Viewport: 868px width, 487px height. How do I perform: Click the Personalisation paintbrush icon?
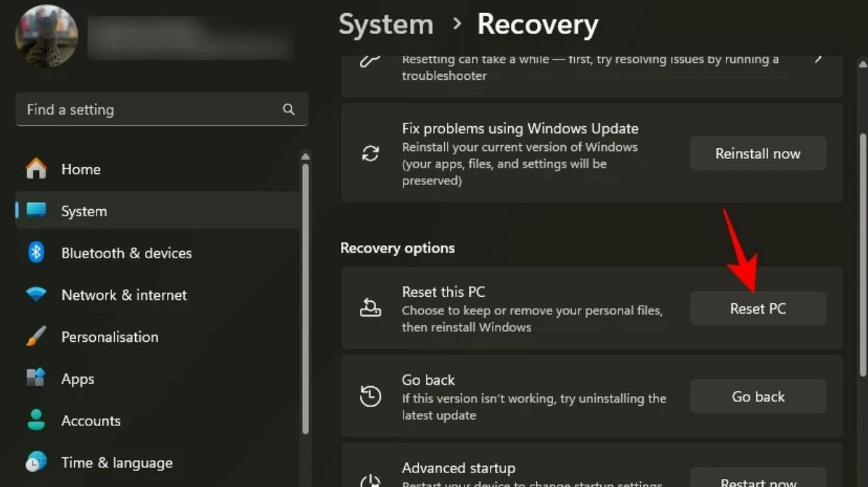(36, 337)
